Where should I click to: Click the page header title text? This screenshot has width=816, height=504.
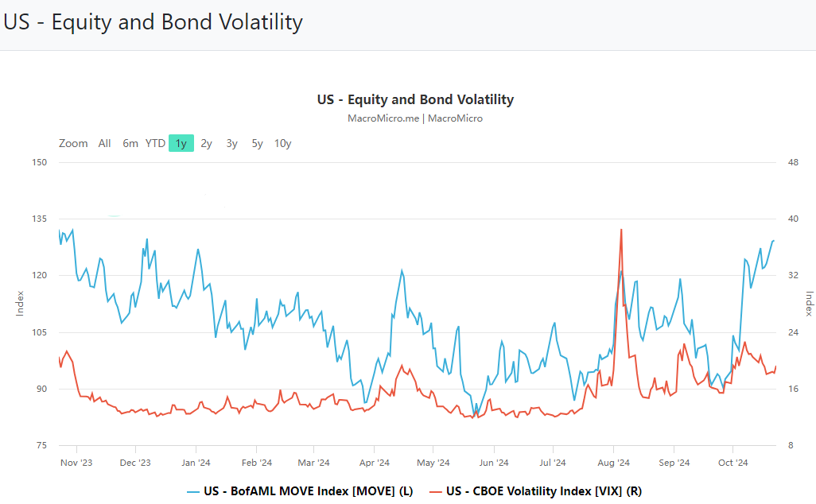pos(153,22)
